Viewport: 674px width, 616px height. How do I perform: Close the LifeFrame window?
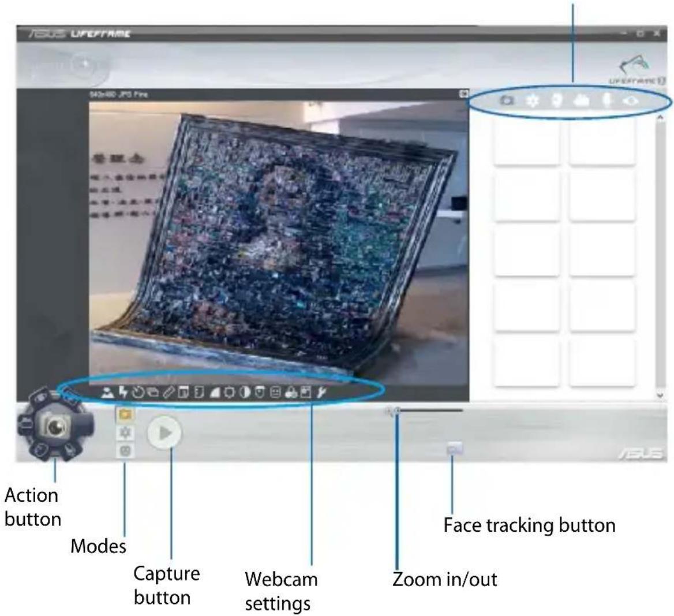(x=657, y=33)
